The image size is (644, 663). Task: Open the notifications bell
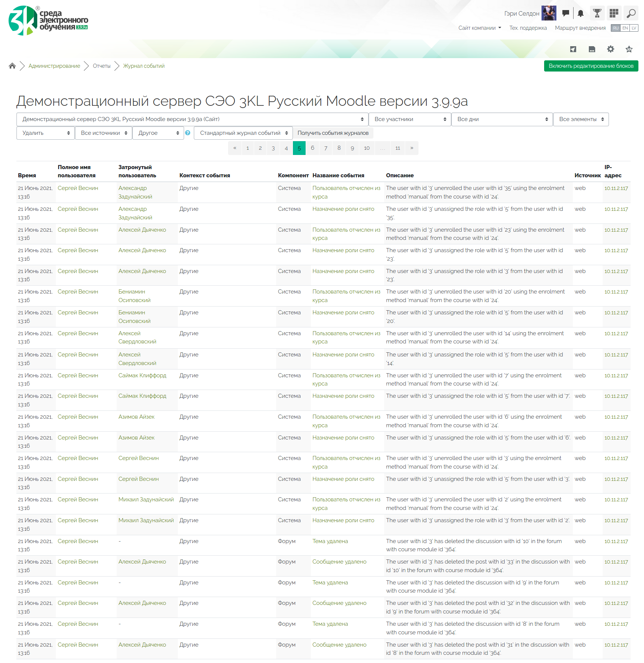(x=580, y=13)
